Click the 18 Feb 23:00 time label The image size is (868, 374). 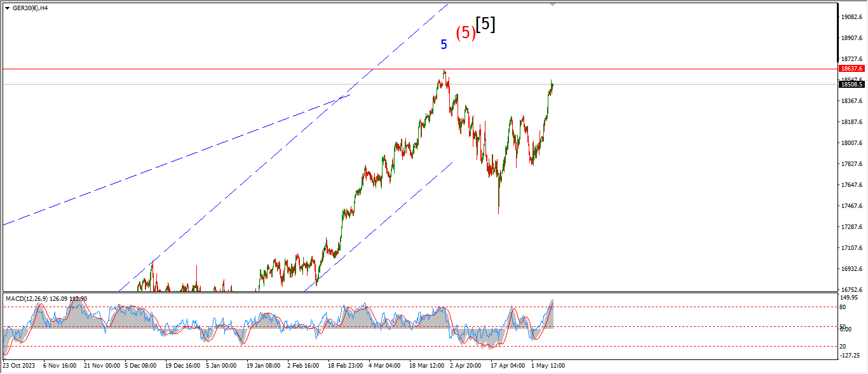[344, 366]
